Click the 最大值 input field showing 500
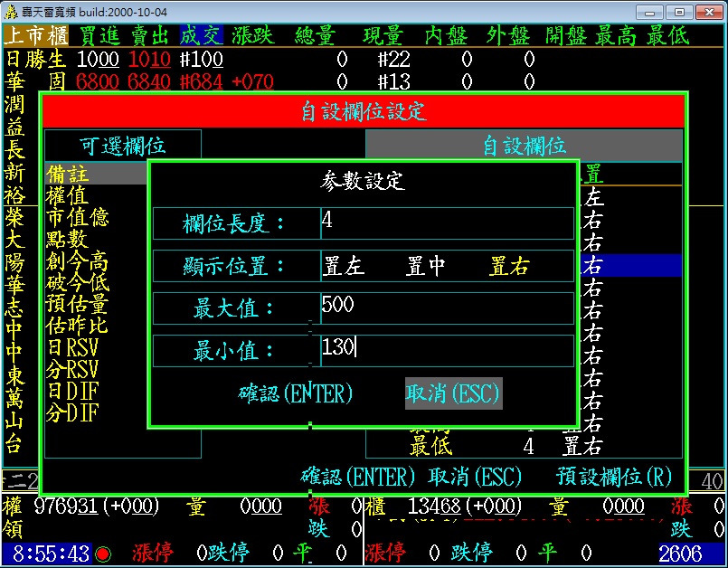This screenshot has height=568, width=728. tap(447, 308)
